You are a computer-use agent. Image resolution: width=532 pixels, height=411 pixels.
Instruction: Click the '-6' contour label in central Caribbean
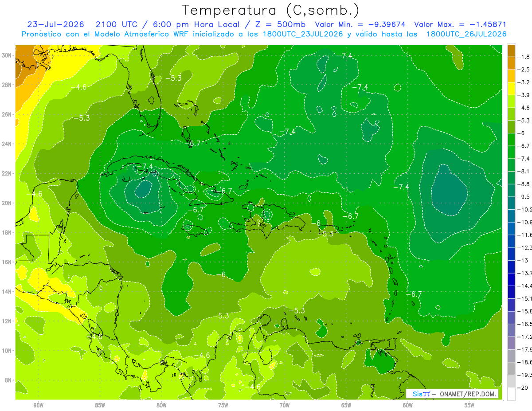click(x=221, y=275)
